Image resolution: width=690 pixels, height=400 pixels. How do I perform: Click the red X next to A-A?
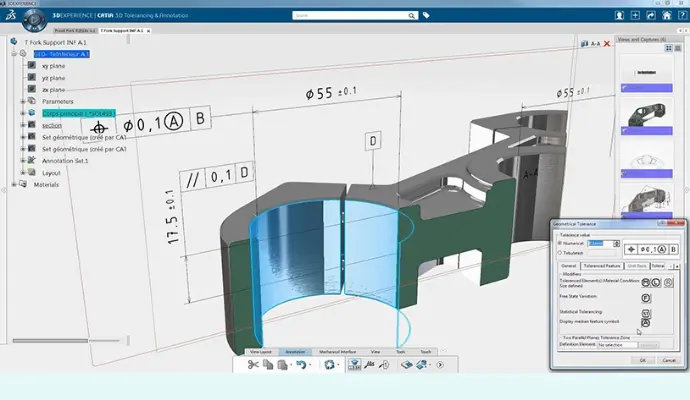607,44
